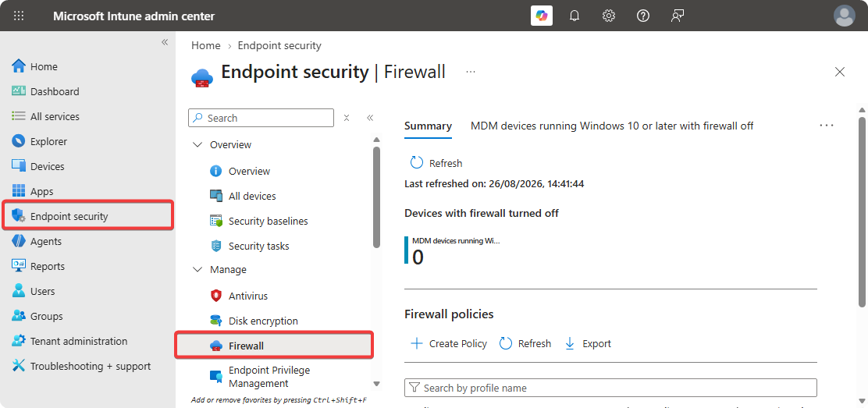The height and width of the screenshot is (408, 868).
Task: Click the Agents icon in the sidebar
Action: click(19, 241)
